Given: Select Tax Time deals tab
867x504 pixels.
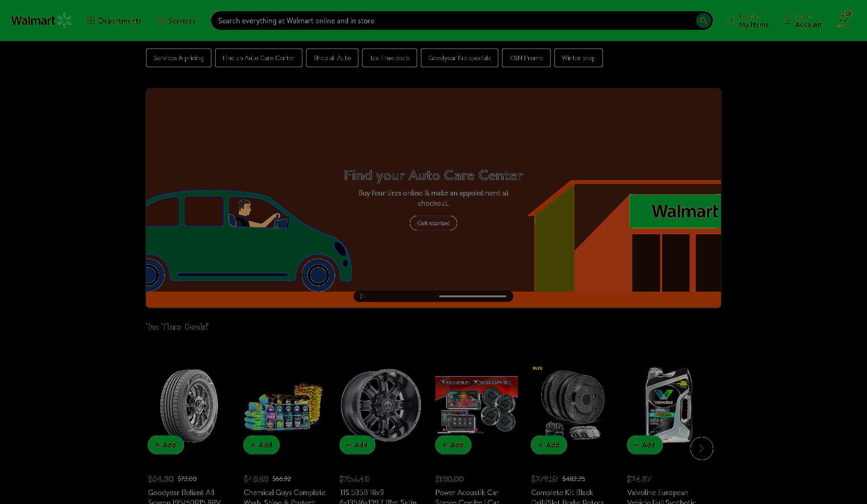Looking at the screenshot, I should 390,58.
